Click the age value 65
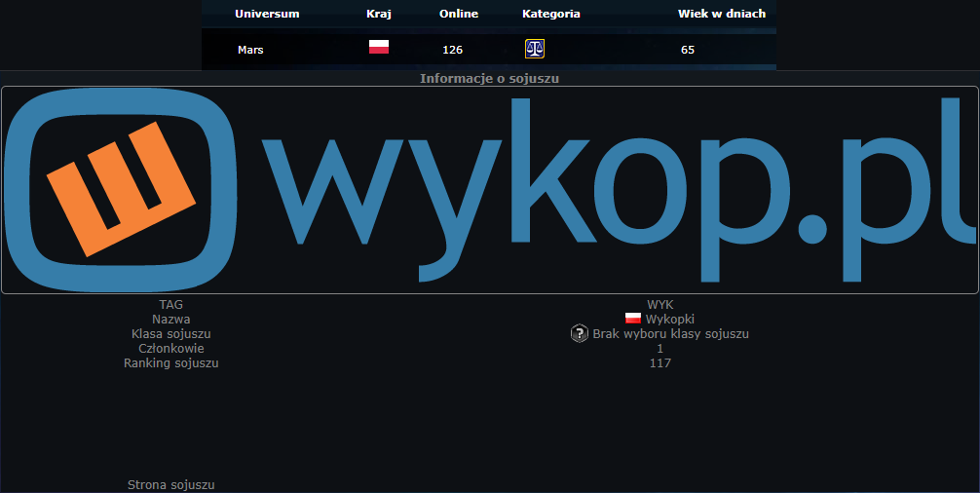This screenshot has height=493, width=980. 688,50
